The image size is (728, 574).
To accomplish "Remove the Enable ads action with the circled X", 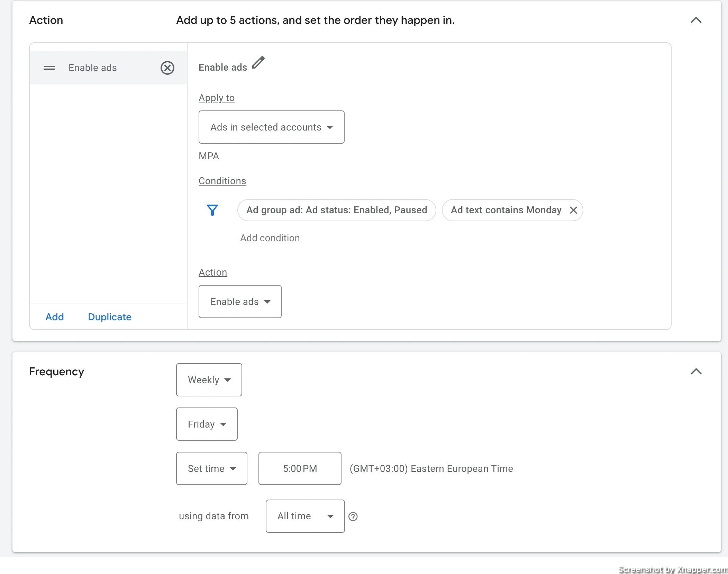I will pos(167,68).
